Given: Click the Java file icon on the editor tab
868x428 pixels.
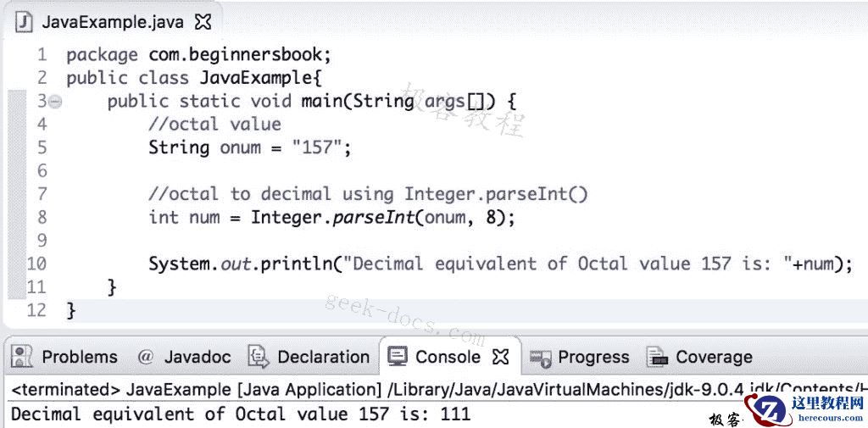Looking at the screenshot, I should pyautogui.click(x=25, y=21).
